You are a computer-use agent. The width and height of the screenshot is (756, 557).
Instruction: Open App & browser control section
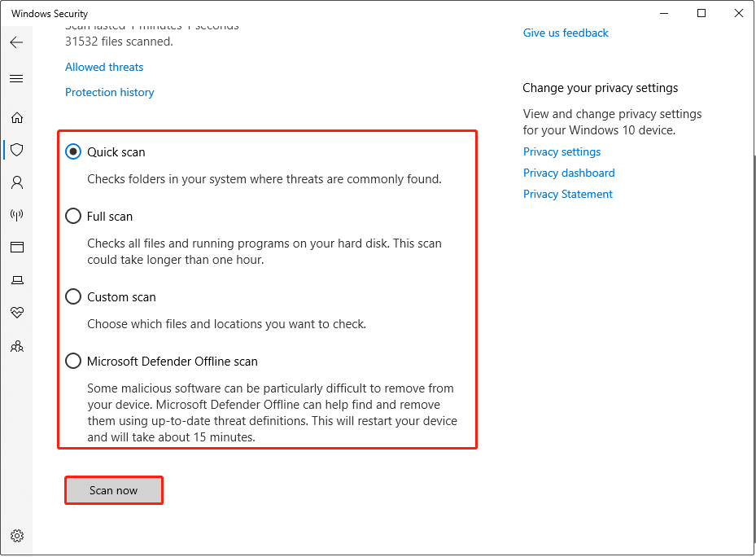[x=17, y=248]
